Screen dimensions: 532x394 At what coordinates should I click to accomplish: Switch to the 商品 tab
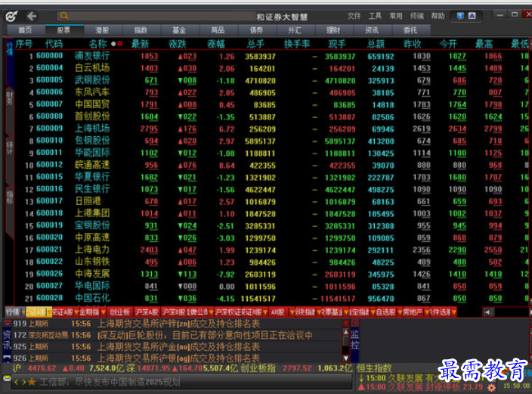click(218, 30)
